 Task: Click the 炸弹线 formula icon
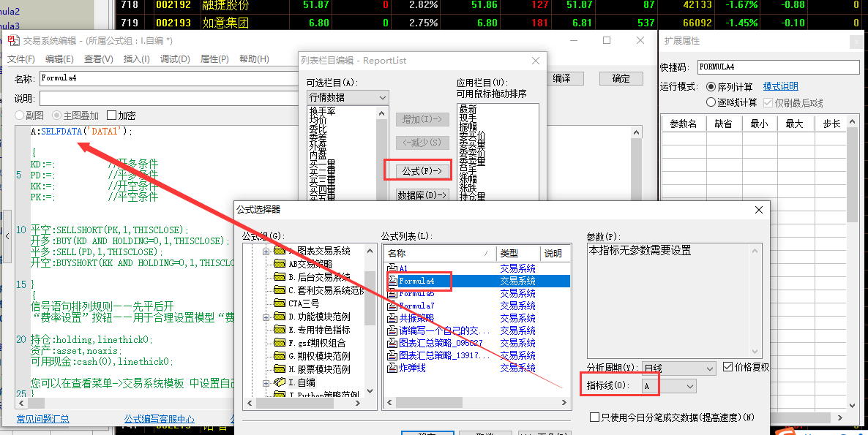tap(392, 368)
